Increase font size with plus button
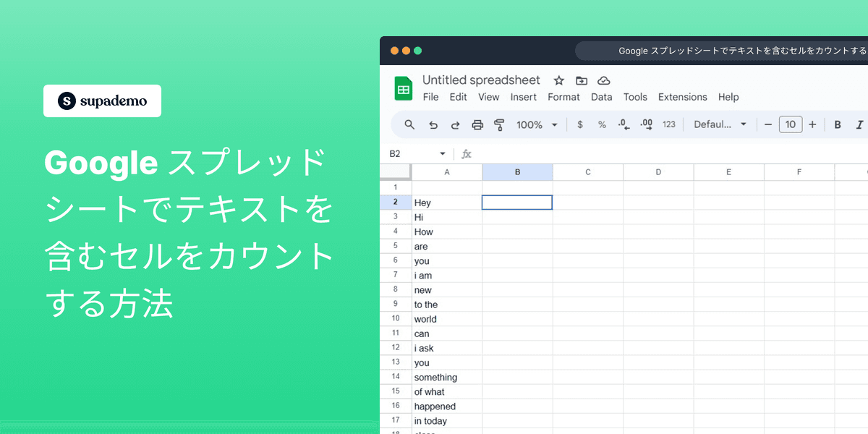This screenshot has height=434, width=868. [812, 124]
